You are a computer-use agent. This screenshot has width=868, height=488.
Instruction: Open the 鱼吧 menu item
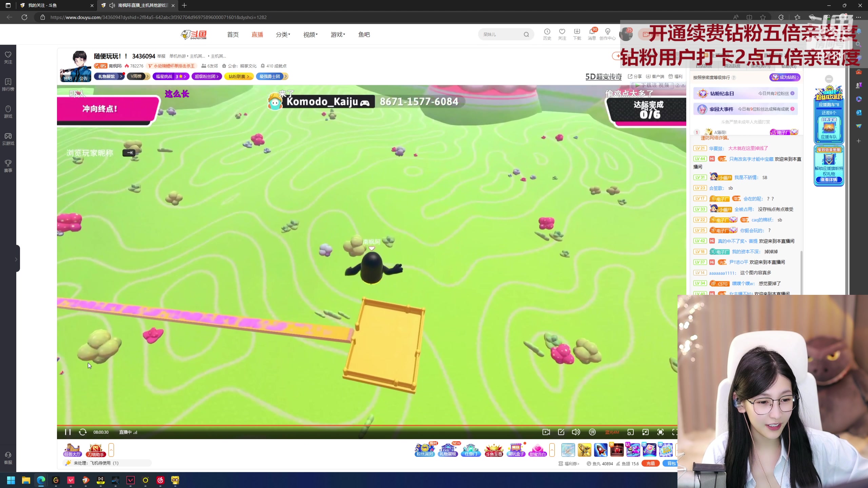pos(363,34)
